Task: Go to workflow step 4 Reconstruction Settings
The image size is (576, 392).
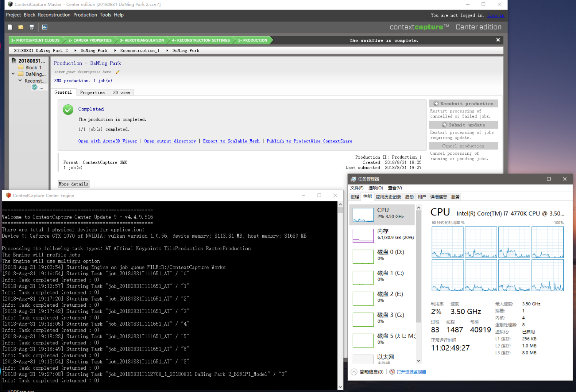Action: click(201, 40)
